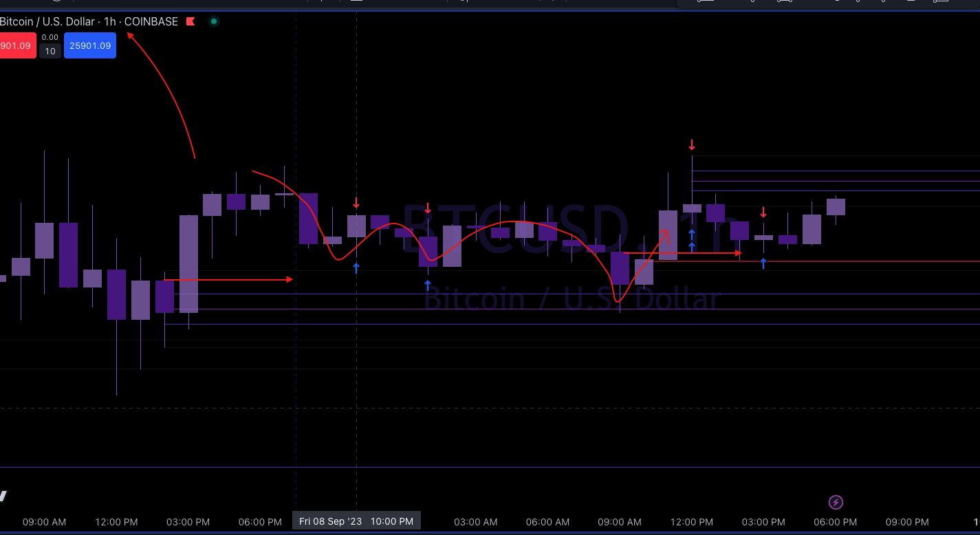Image resolution: width=980 pixels, height=535 pixels.
Task: Click the red down-arrow signal above the rightmost peak candle
Action: click(x=692, y=144)
